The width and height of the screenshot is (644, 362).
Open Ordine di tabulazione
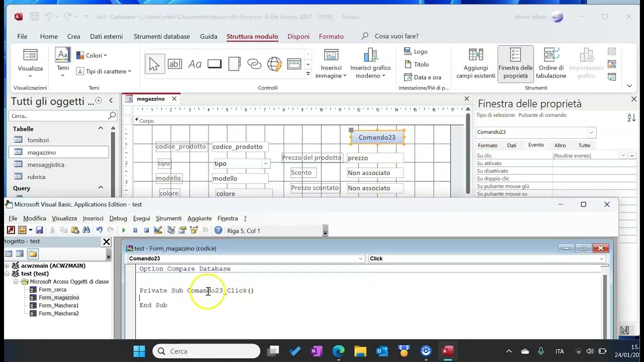click(x=551, y=63)
